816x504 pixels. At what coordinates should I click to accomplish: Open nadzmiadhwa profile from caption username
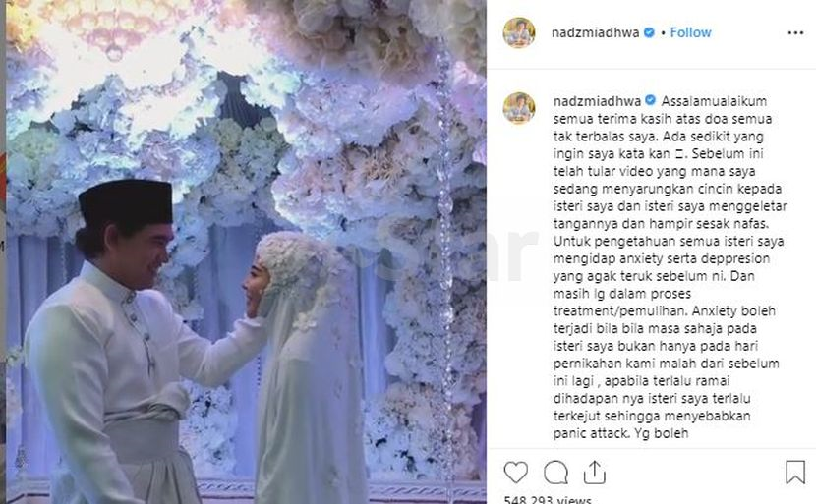(597, 101)
